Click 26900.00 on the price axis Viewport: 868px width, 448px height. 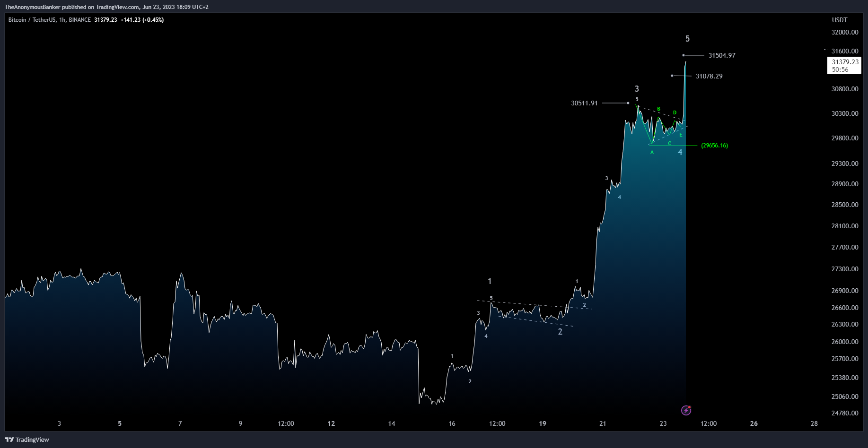[x=844, y=291]
